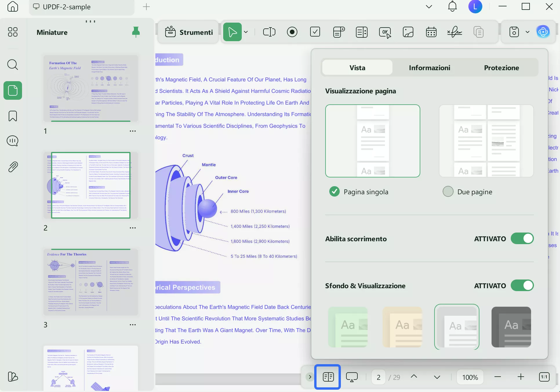This screenshot has height=392, width=560.
Task: Select the date field calendar tool
Action: (431, 32)
